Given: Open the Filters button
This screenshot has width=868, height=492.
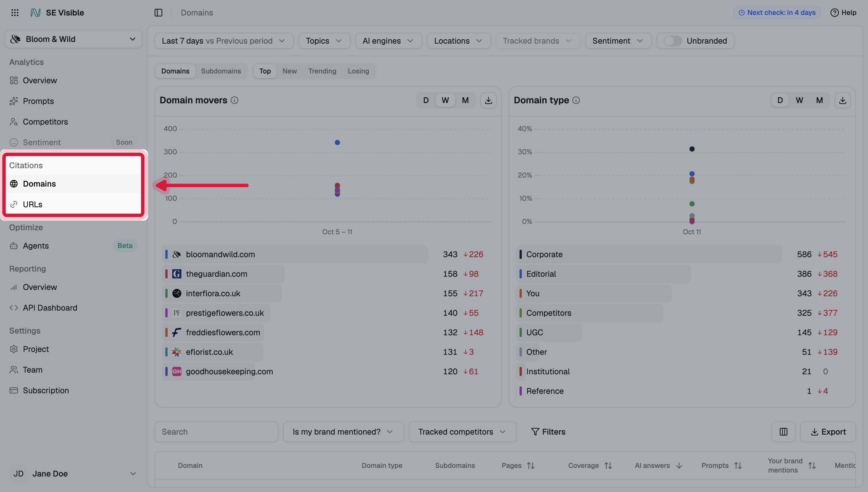Looking at the screenshot, I should [548, 431].
